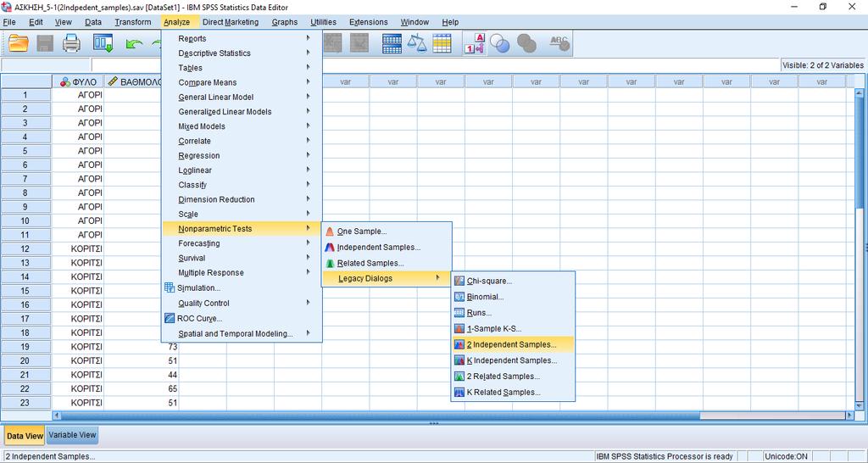Click the Use Variable Sets circles icon
This screenshot has height=463, width=868.
(500, 43)
